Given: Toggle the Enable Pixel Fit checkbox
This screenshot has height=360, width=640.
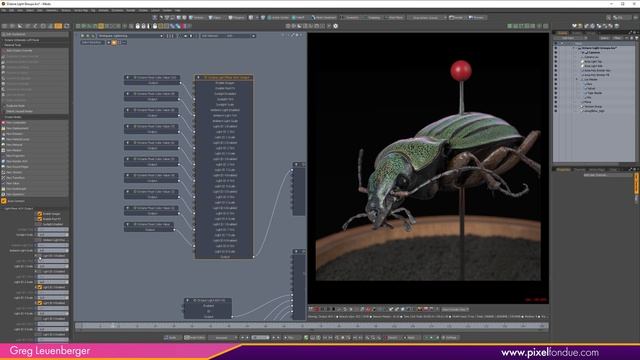Looking at the screenshot, I should pos(40,219).
